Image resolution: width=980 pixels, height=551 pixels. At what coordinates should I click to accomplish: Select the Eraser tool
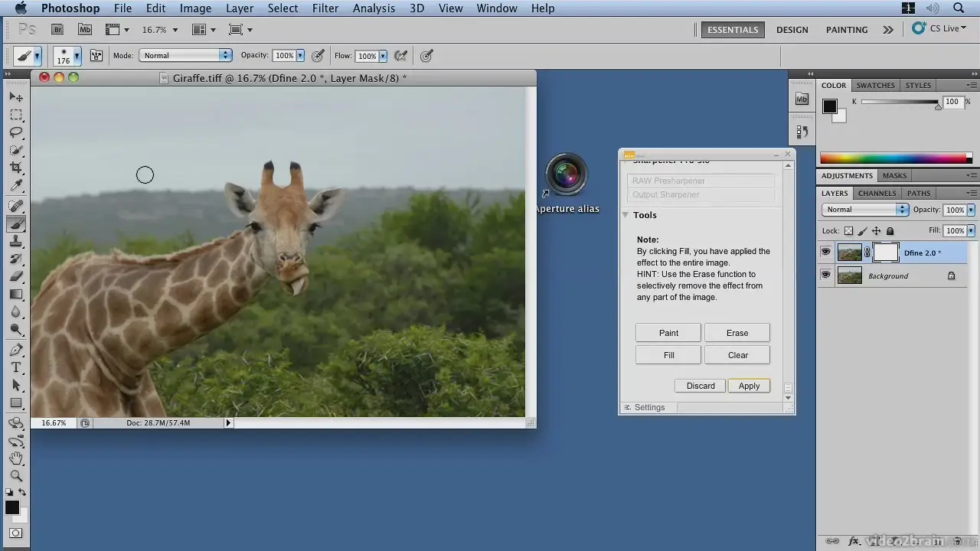(16, 276)
